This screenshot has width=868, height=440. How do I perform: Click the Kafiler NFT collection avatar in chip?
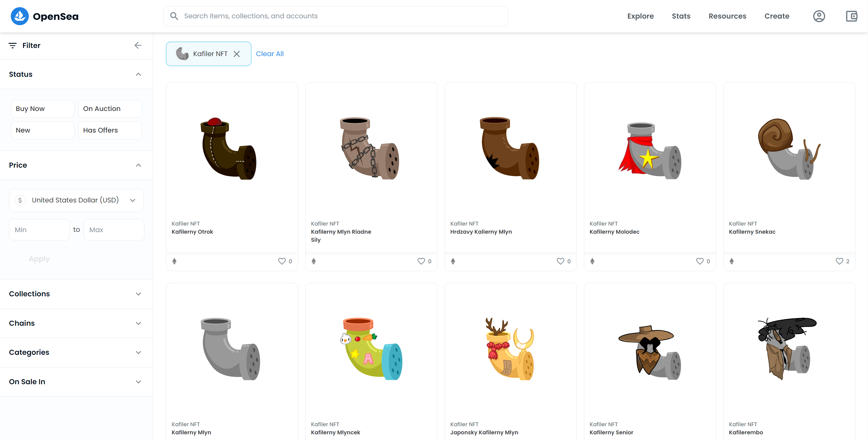[x=182, y=54]
